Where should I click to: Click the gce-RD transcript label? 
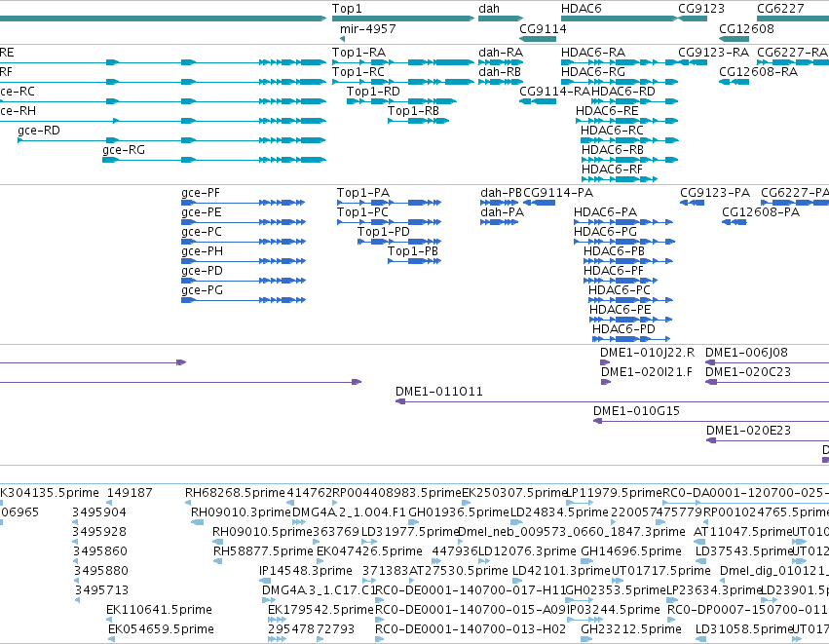click(x=39, y=131)
